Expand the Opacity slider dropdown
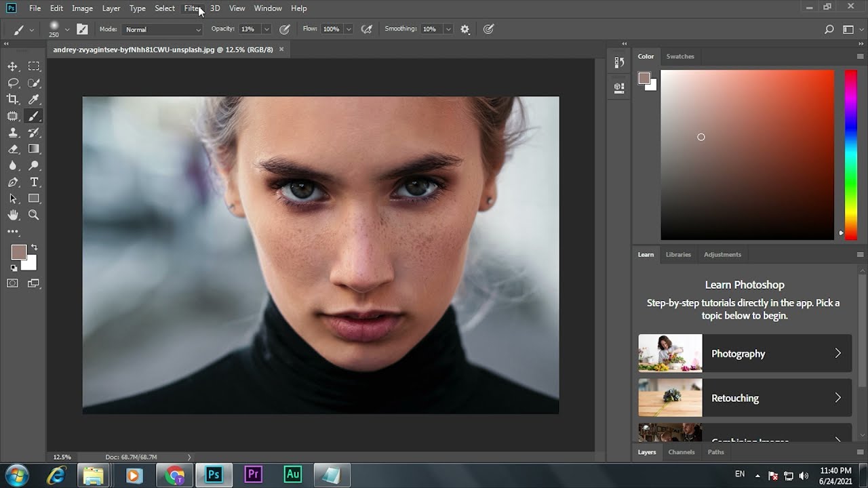Viewport: 868px width, 488px height. point(267,29)
